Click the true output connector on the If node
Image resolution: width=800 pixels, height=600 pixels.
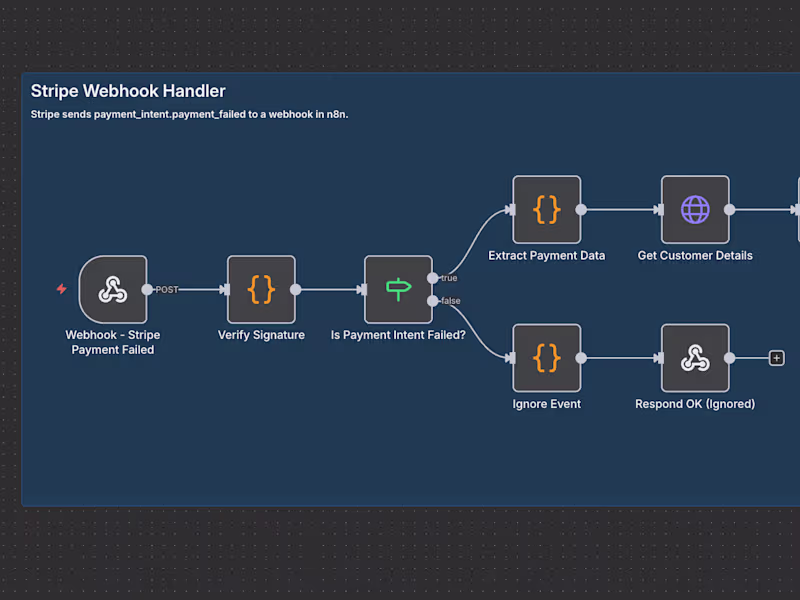tap(434, 277)
